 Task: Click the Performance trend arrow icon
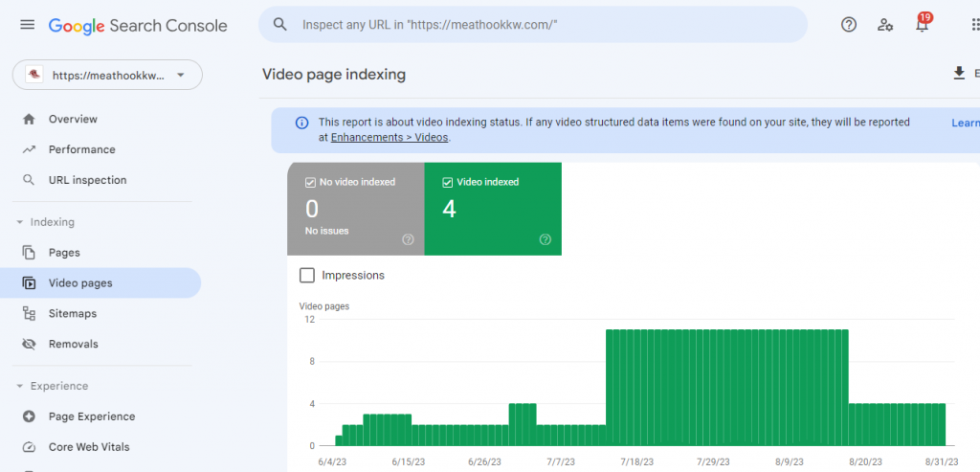click(x=29, y=149)
